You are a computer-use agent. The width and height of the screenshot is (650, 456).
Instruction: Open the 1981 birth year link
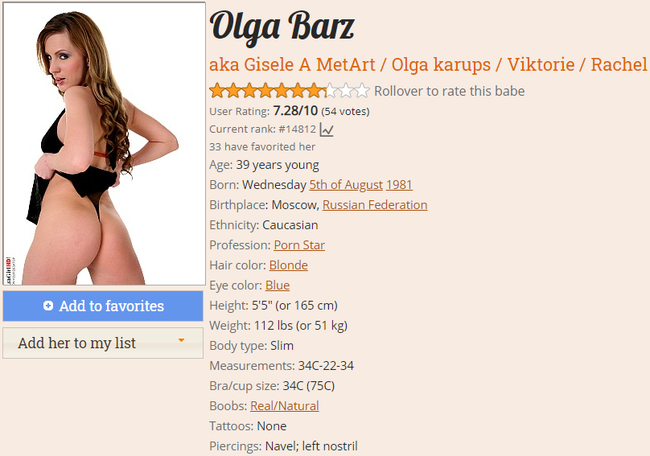(399, 185)
